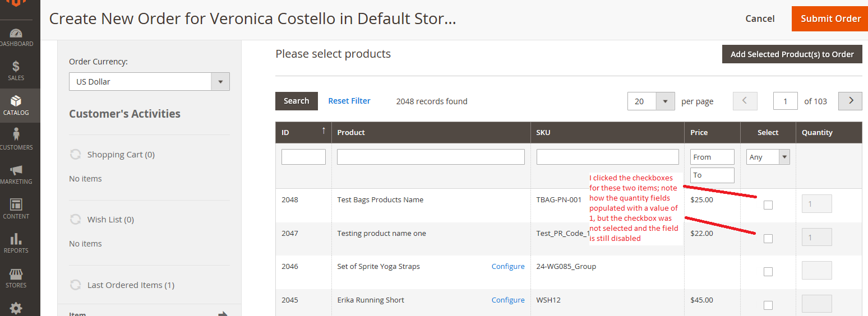Click the Submit Order button
868x316 pixels.
[830, 18]
